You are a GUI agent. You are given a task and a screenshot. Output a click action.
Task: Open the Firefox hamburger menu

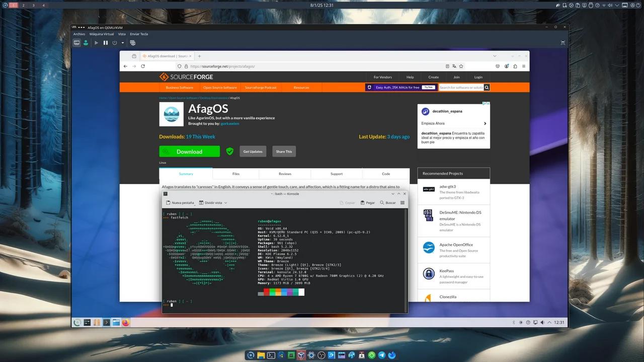[524, 66]
